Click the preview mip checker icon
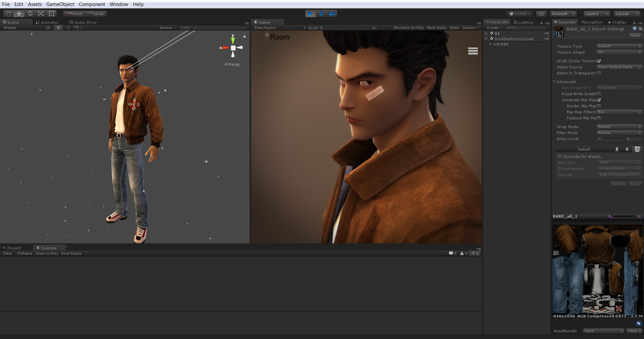This screenshot has height=339, width=644. click(x=639, y=216)
